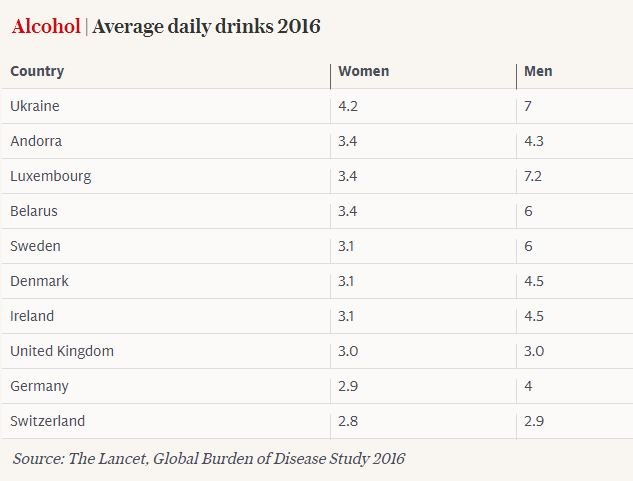Click the Switzerland country cell

[48, 421]
